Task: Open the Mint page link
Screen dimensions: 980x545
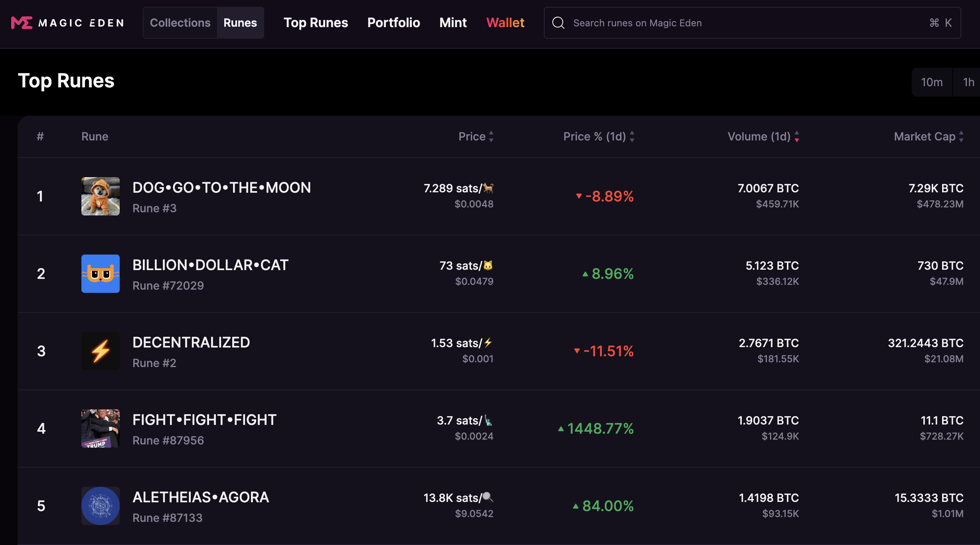Action: [x=453, y=23]
